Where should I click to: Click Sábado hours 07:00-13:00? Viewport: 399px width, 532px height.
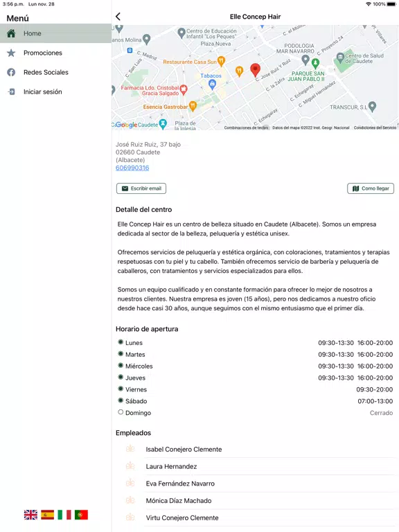click(x=375, y=401)
